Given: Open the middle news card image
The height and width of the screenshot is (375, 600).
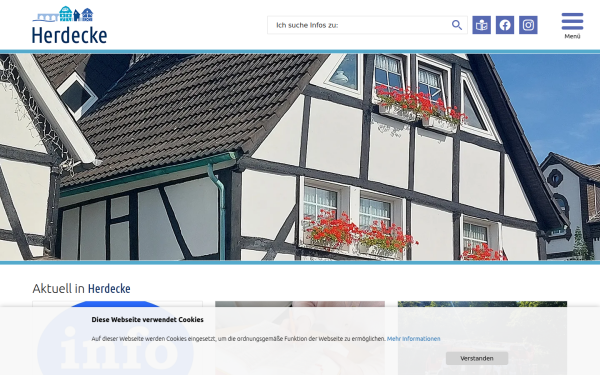Looking at the screenshot, I should click(x=300, y=338).
